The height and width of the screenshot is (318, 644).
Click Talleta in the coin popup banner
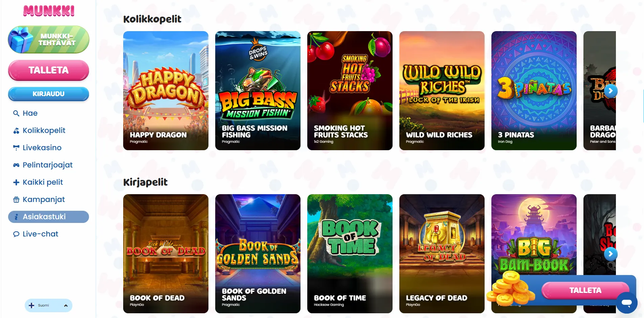585,290
